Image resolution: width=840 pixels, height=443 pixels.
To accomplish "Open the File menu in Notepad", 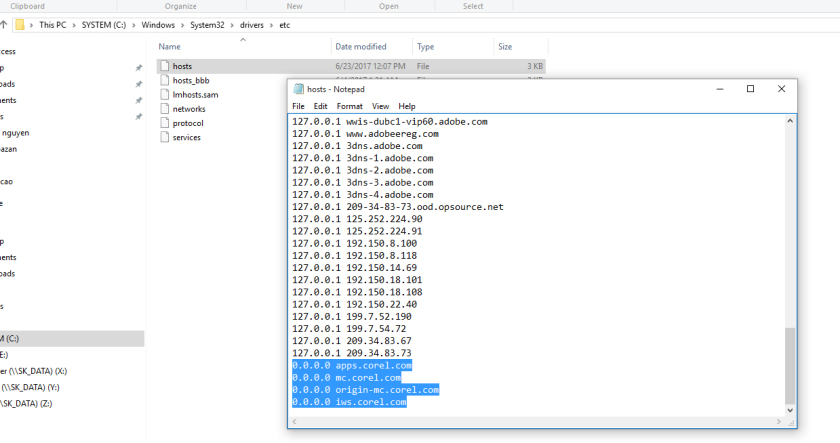I will point(298,106).
